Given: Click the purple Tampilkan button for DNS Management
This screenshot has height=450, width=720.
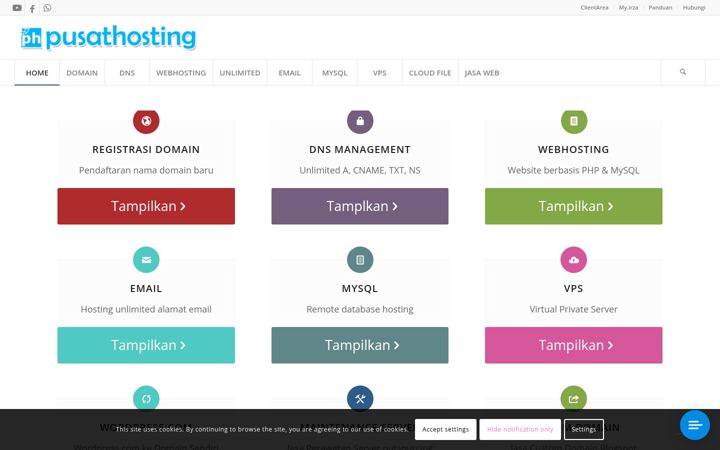Looking at the screenshot, I should 360,206.
